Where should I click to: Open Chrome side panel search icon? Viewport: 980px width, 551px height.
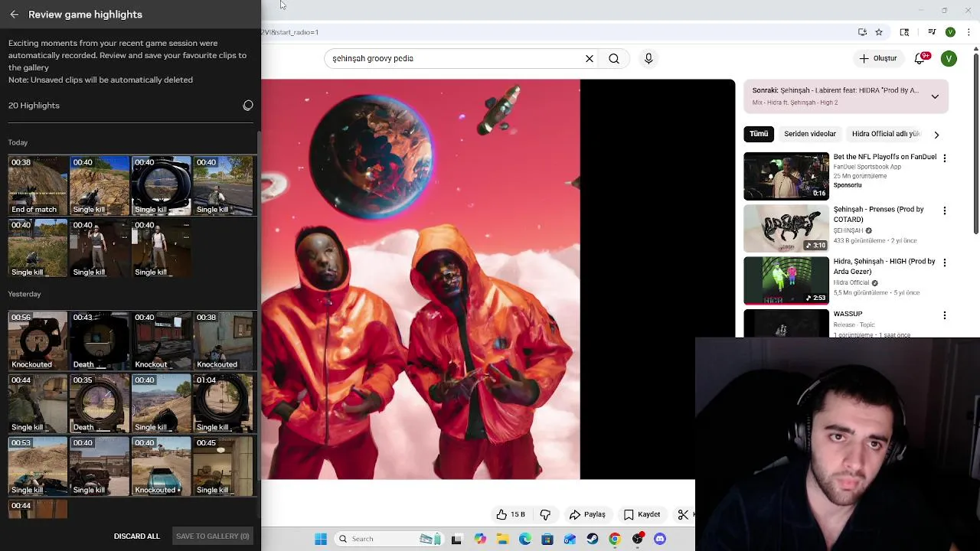click(904, 32)
